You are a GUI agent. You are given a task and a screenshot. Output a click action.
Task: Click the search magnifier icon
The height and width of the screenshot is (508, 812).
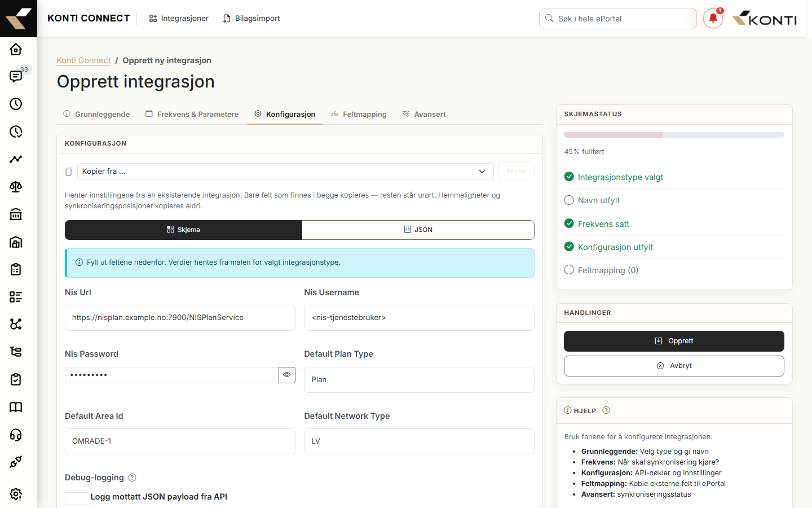(x=549, y=19)
